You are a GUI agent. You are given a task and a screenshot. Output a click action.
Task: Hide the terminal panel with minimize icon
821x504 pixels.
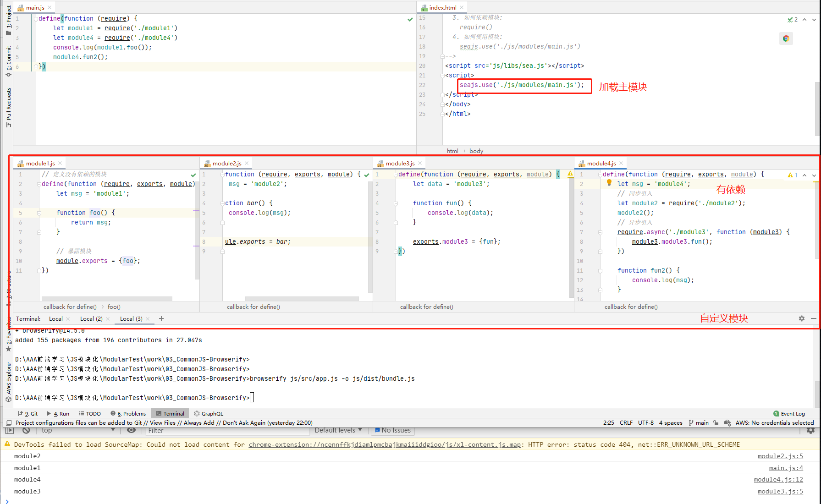pos(813,318)
